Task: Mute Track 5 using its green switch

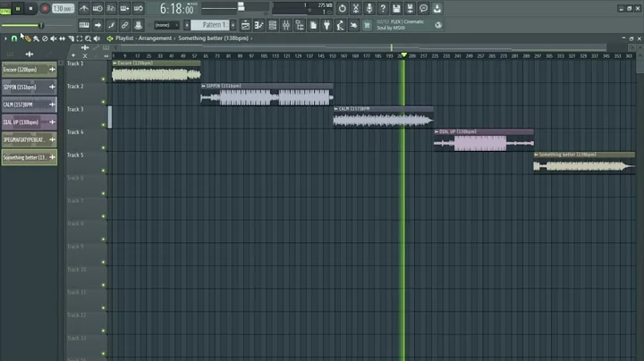Action: click(x=104, y=171)
